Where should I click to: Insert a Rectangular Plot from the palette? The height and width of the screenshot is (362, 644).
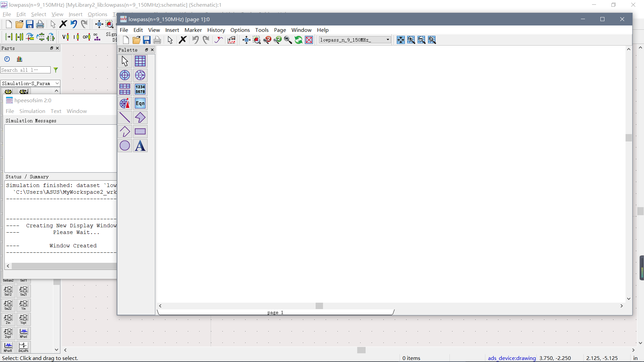[x=140, y=61]
